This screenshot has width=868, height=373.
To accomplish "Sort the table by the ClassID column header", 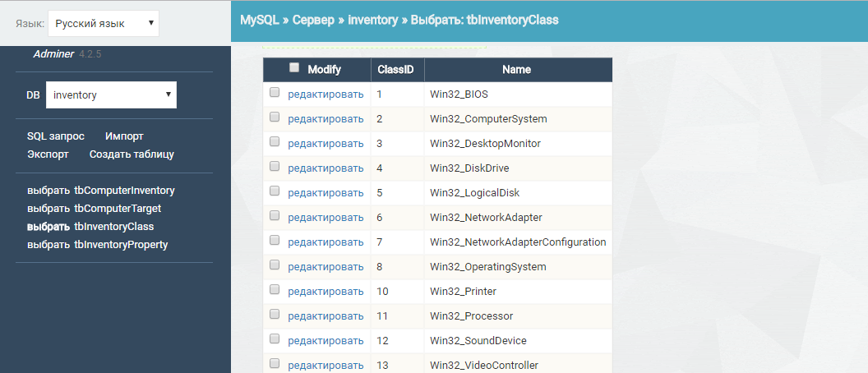I will 395,70.
